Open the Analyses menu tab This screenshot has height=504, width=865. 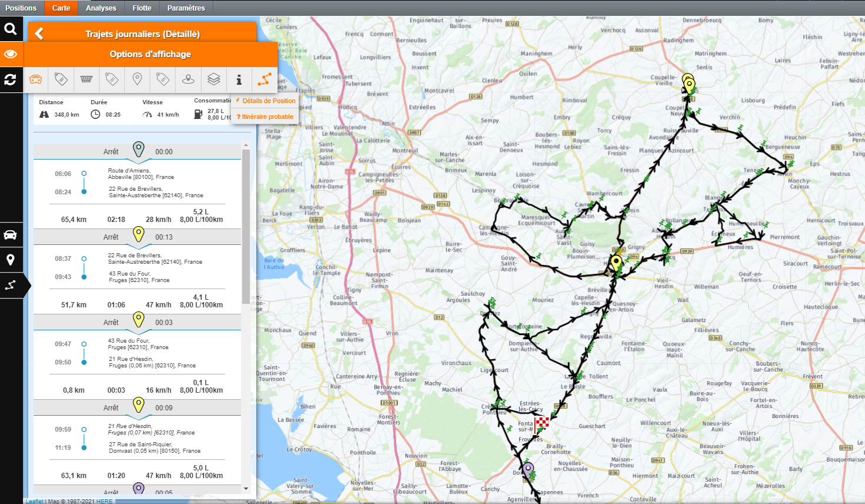point(101,8)
